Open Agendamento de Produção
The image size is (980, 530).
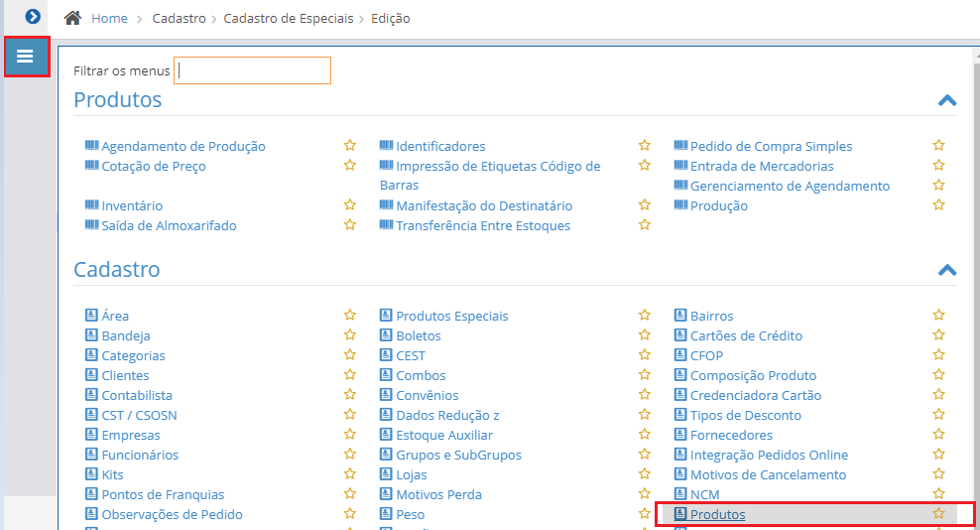point(184,147)
